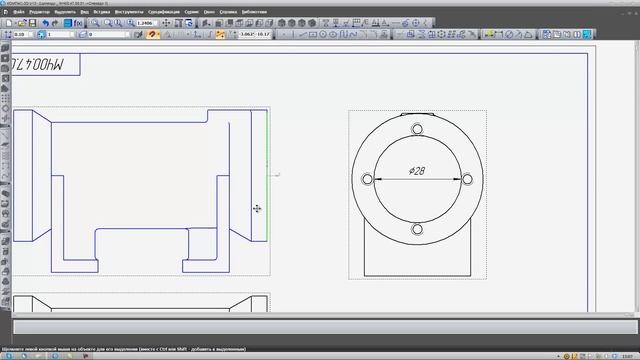Image resolution: width=640 pixels, height=360 pixels.
Task: Expand the zoom scale dropdown
Action: 156,23
